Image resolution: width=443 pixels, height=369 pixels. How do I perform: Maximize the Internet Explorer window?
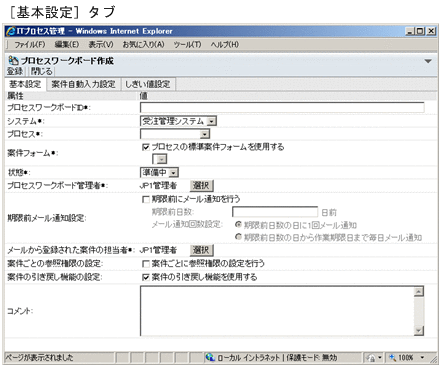[x=420, y=31]
